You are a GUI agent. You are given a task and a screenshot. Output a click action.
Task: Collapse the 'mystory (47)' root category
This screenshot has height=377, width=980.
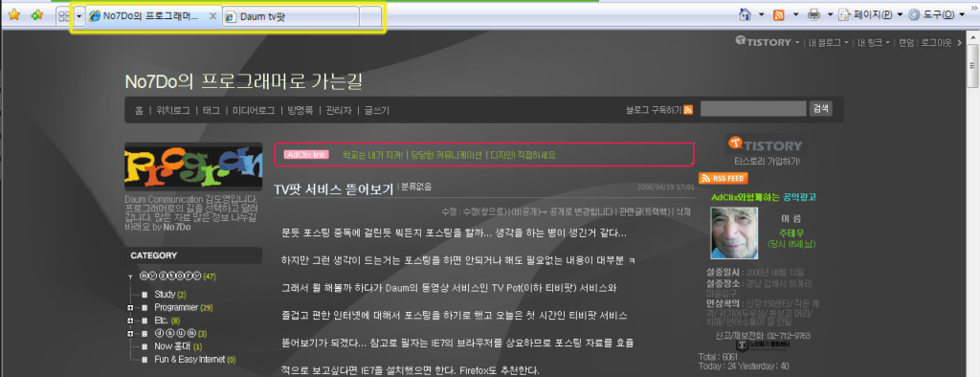tap(130, 276)
